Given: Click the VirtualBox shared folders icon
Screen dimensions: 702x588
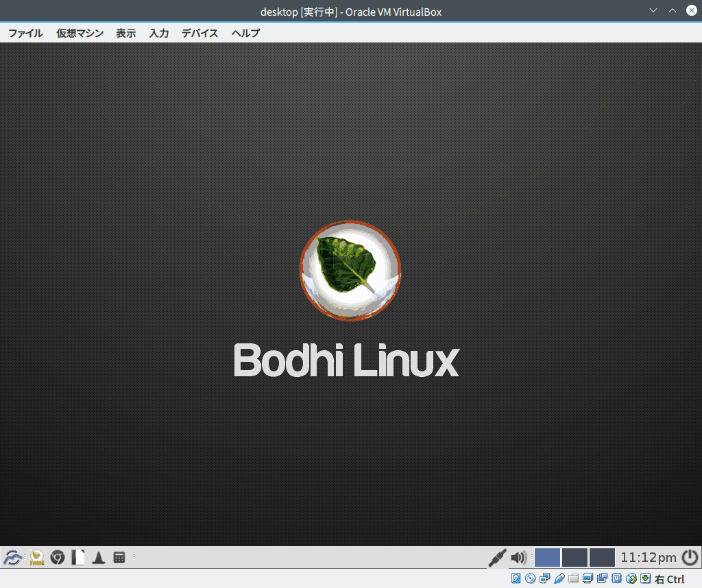Looking at the screenshot, I should [574, 578].
